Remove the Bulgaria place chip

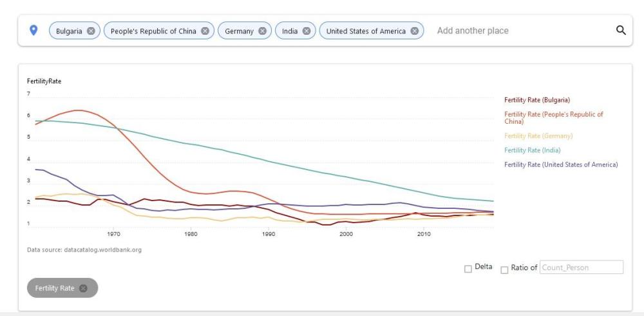pos(91,31)
